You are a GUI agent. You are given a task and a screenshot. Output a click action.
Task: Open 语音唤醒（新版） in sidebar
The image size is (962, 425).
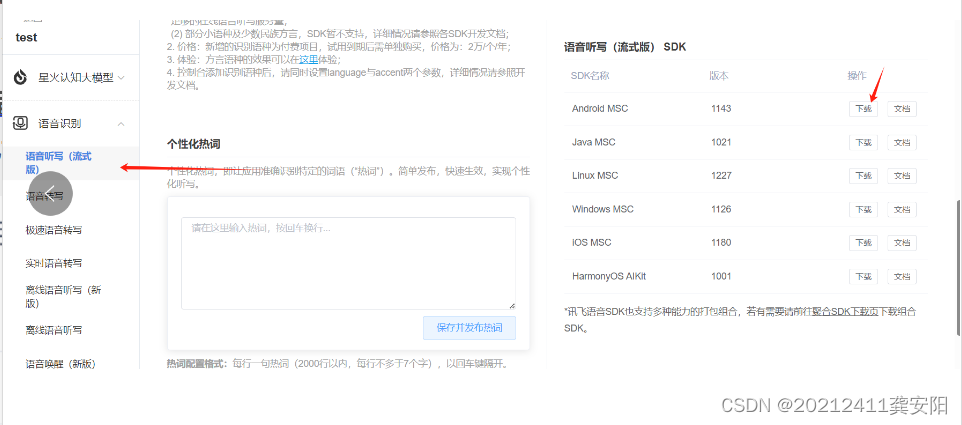click(61, 363)
